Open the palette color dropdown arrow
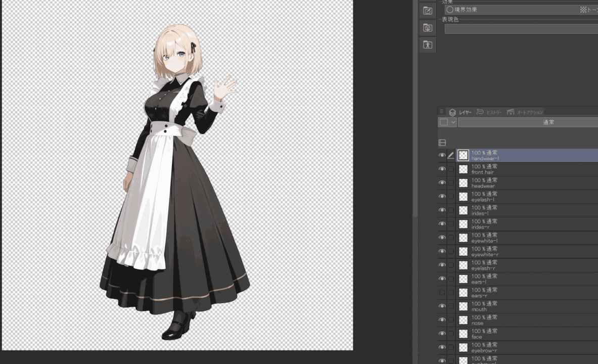Screen dimensions: 598x364 [453, 122]
